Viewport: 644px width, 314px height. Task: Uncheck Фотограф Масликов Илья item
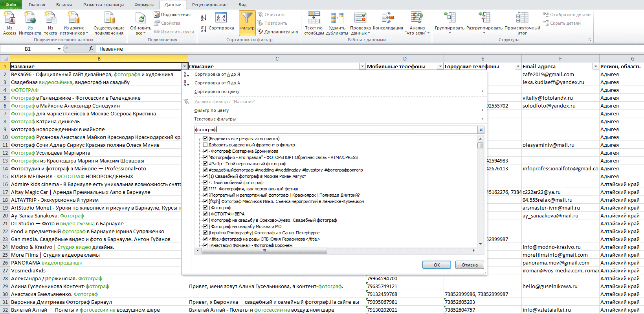click(205, 201)
